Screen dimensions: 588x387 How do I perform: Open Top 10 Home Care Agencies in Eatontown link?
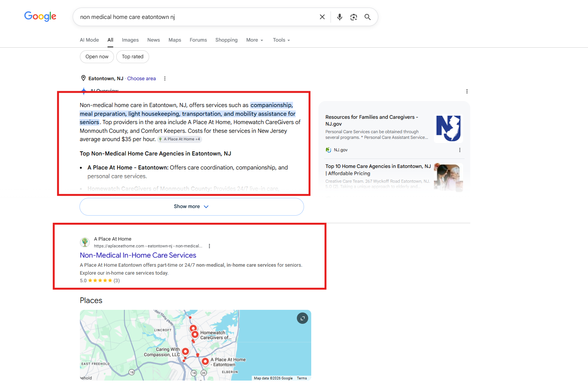tap(378, 170)
